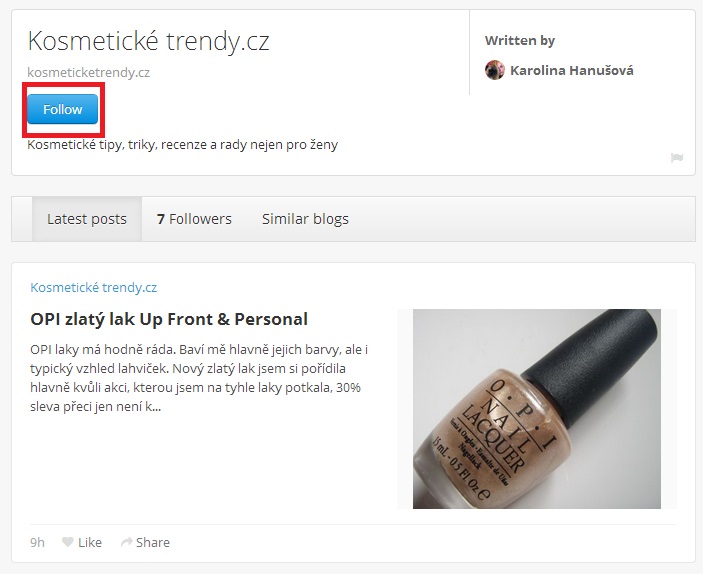Screen dimensions: 703x574
Task: Click the OPI nail lacquer thumbnail image
Action: pos(537,409)
